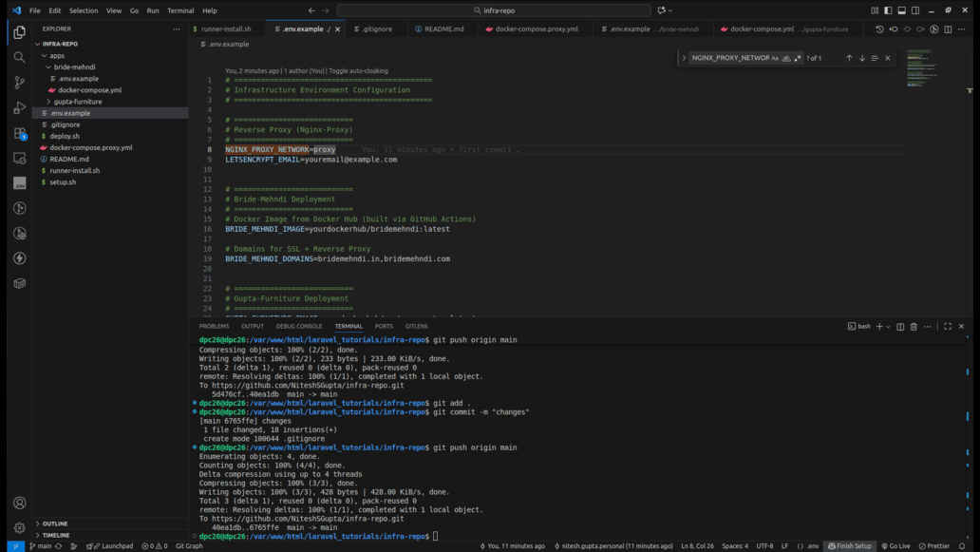Go to next match in find widget
This screenshot has height=552, width=980.
(x=862, y=58)
